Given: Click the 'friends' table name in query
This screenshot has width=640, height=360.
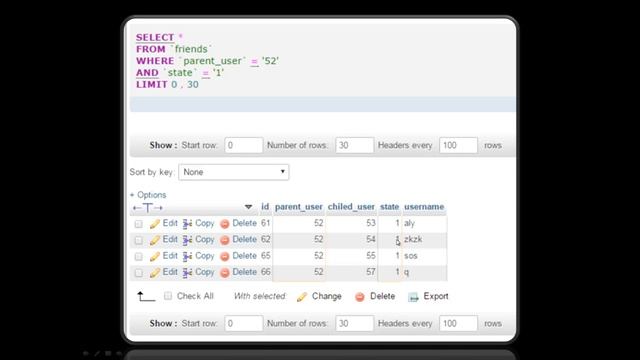Looking at the screenshot, I should click(191, 49).
